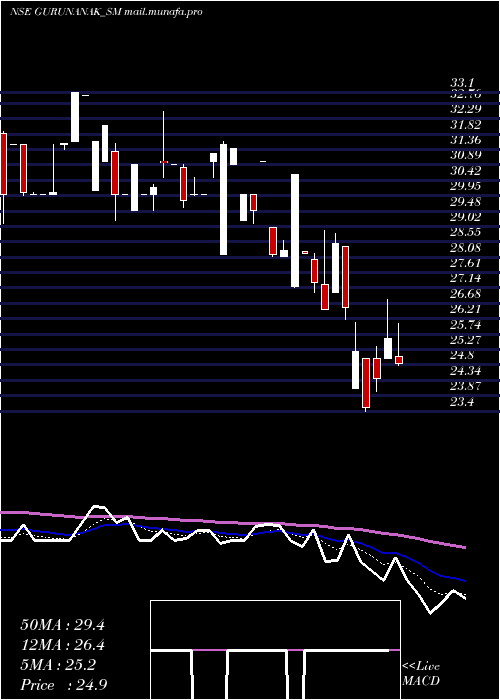The image size is (500, 700).
Task: Select the 26.68 price axis label
Action: coord(466,294)
